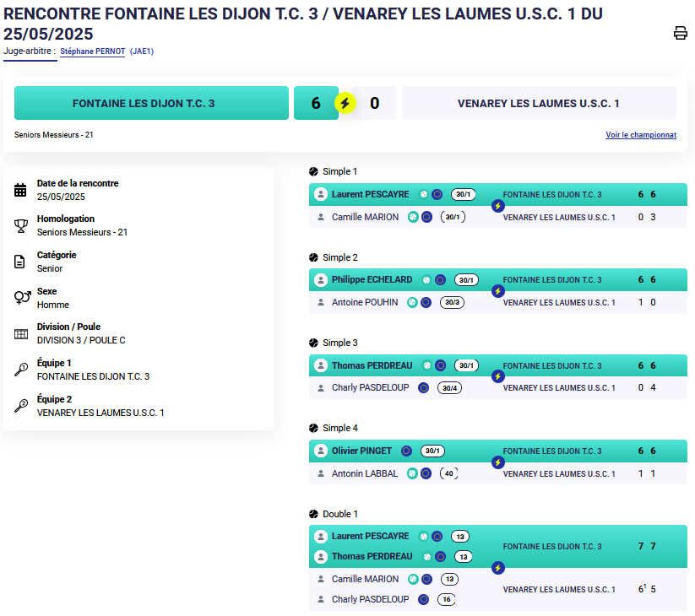
Task: Click the tennis ball icon next to Simple 3
Action: click(x=314, y=343)
